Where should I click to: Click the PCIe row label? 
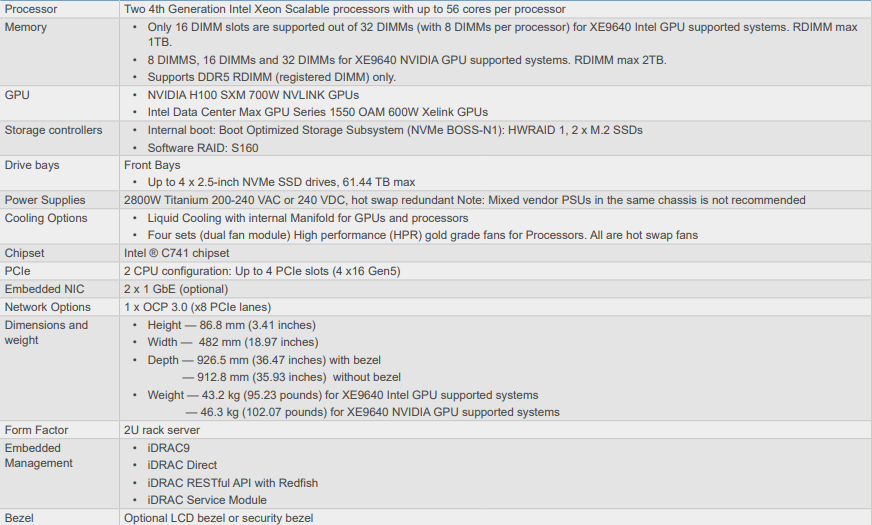(18, 271)
